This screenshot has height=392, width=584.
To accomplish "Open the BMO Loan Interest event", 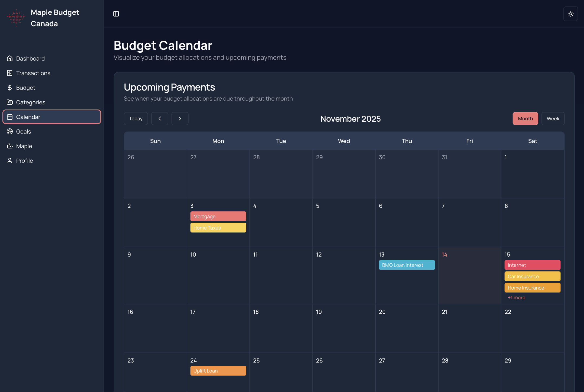I will [406, 265].
